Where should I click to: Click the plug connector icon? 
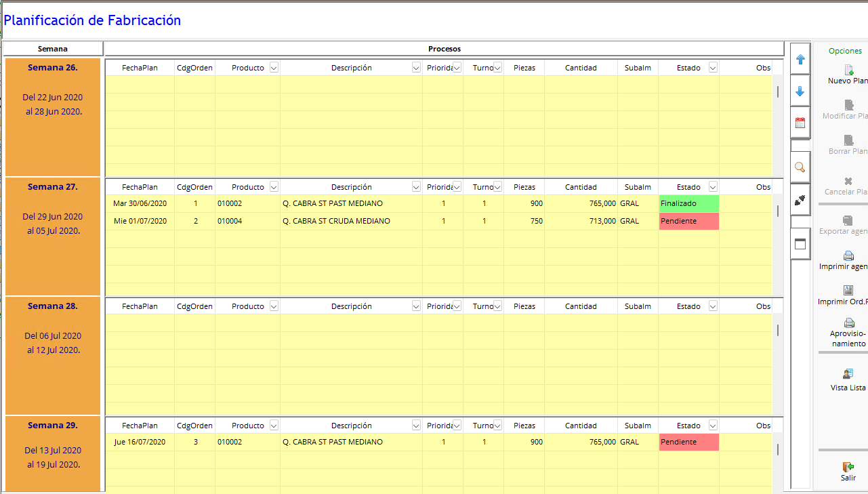click(x=800, y=200)
